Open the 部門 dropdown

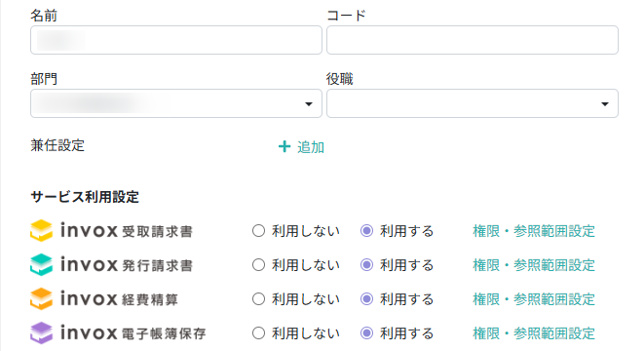[176, 103]
